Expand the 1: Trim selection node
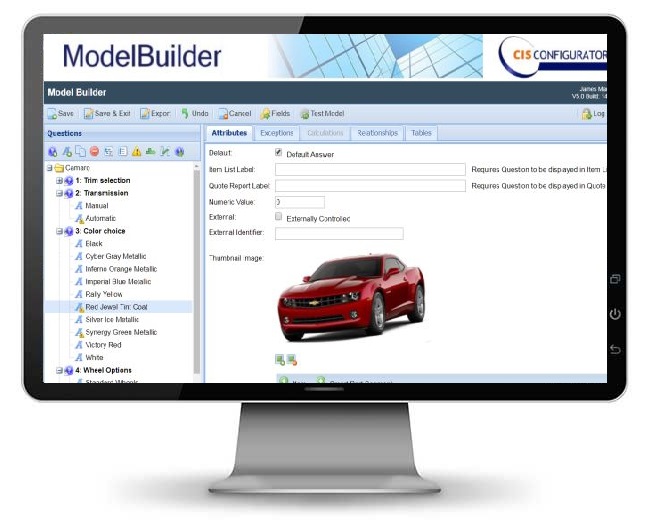This screenshot has width=648, height=525. (59, 181)
